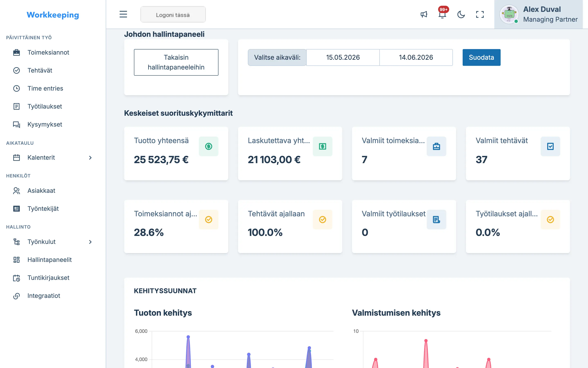Click the Työnkulut workflow tree icon
588x368 pixels.
(x=17, y=242)
